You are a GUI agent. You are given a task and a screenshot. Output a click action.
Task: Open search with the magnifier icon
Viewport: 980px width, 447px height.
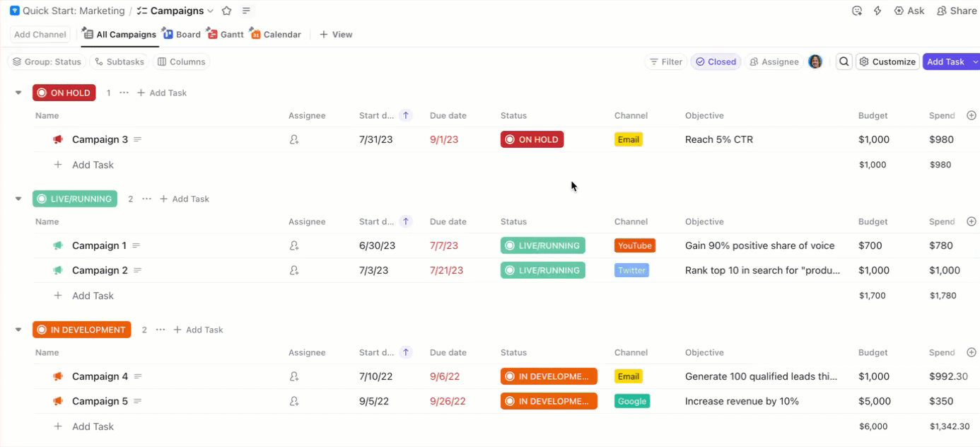[x=844, y=62]
